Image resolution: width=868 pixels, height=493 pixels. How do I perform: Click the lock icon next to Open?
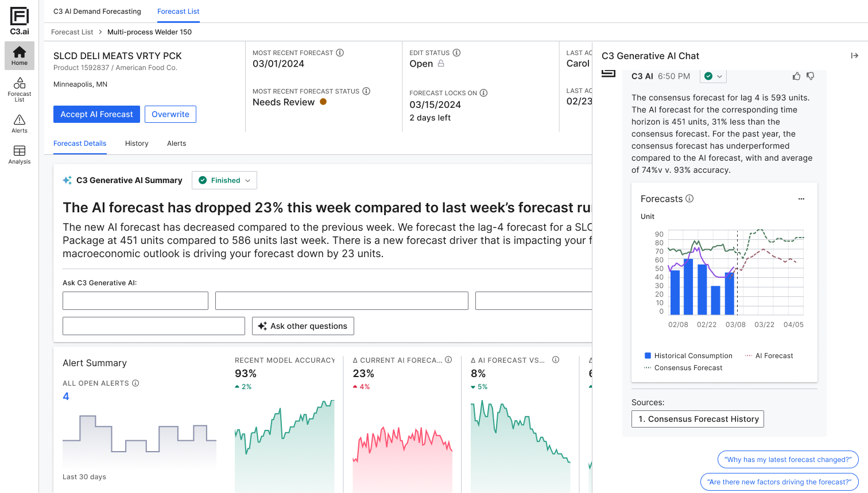click(441, 64)
